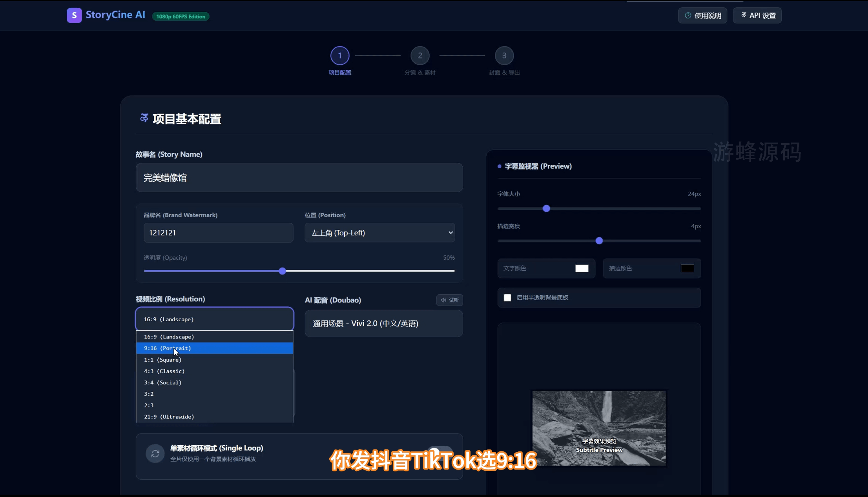Click the Single Loop refresh icon
This screenshot has height=497, width=868.
point(155,454)
